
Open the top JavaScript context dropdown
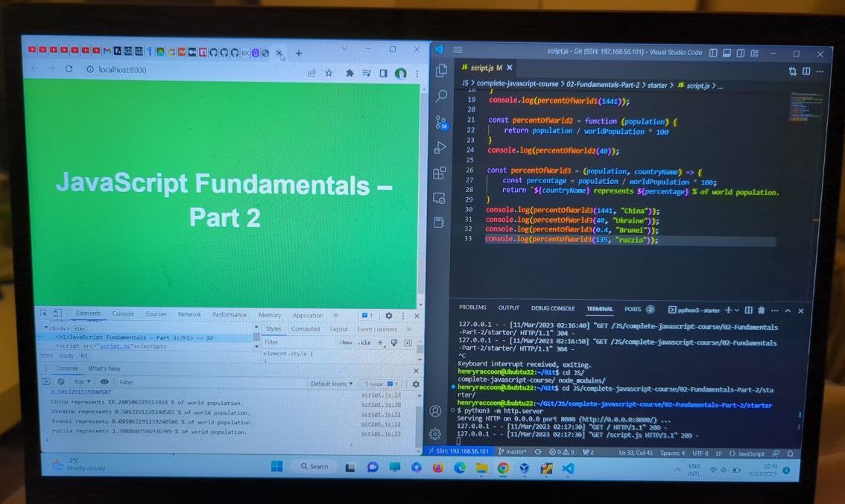pyautogui.click(x=80, y=382)
